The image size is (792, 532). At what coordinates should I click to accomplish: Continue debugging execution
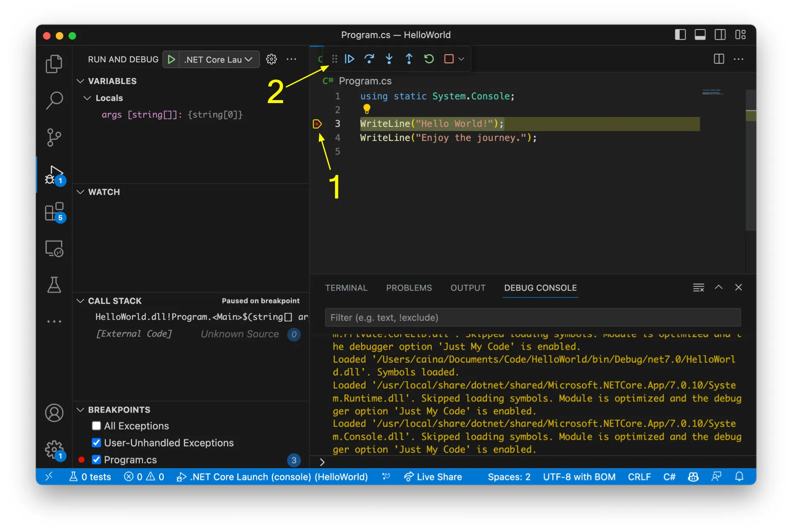pos(349,59)
